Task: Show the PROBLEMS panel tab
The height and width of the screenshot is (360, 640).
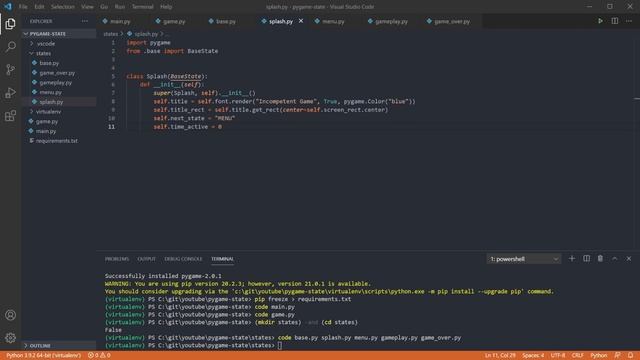Action: click(117, 259)
